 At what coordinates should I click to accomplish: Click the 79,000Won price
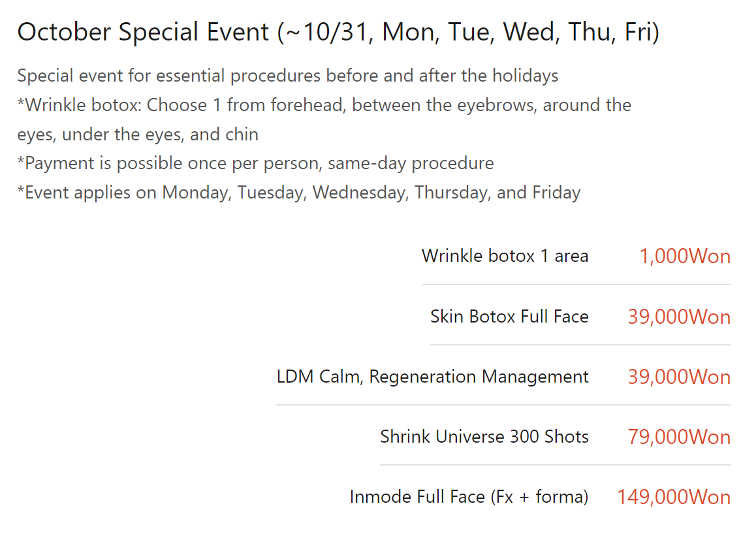click(679, 437)
